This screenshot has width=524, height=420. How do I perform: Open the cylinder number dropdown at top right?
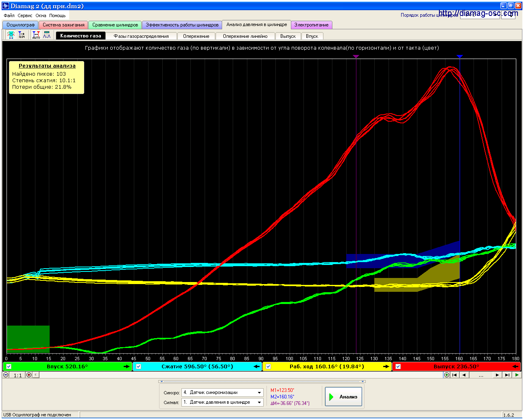[508, 15]
